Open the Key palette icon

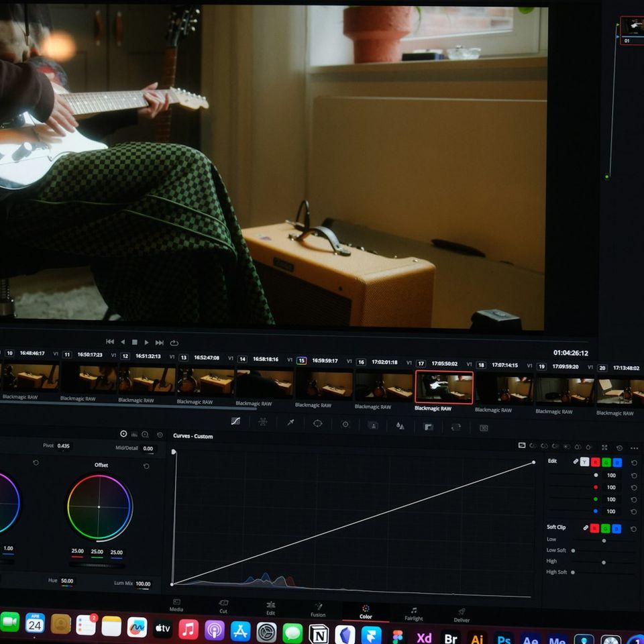(429, 427)
